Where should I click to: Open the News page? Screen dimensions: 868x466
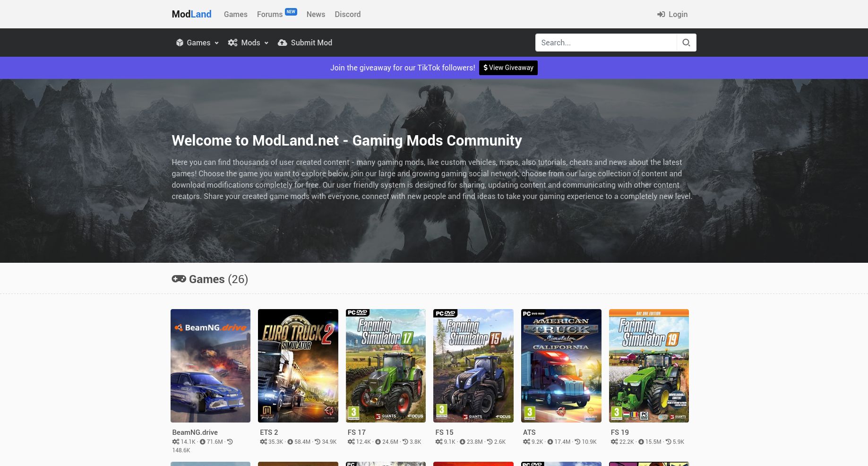point(316,14)
